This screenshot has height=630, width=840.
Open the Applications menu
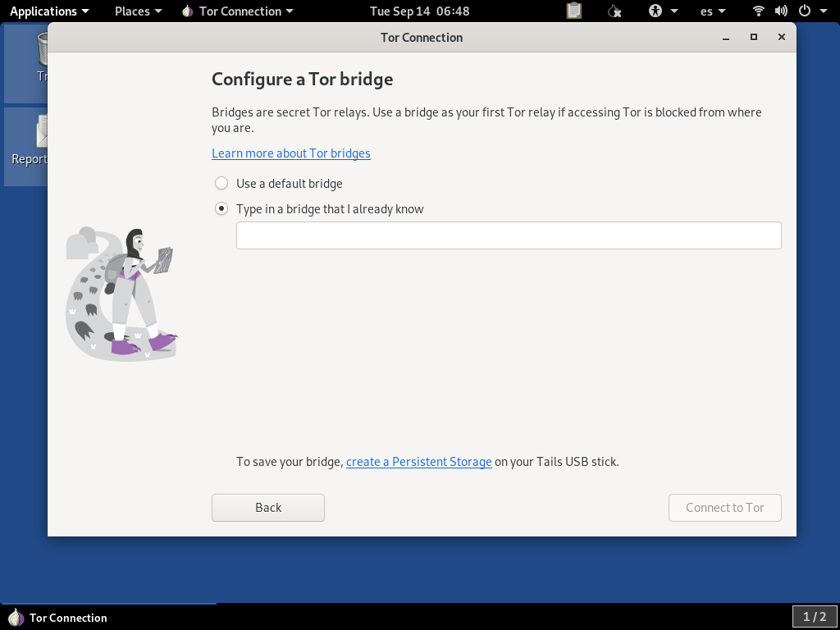49,11
